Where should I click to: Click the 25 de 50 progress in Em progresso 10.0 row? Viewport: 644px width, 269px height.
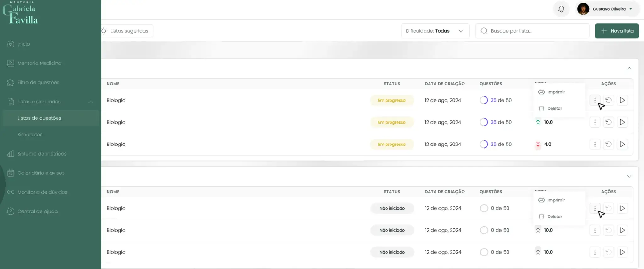496,122
